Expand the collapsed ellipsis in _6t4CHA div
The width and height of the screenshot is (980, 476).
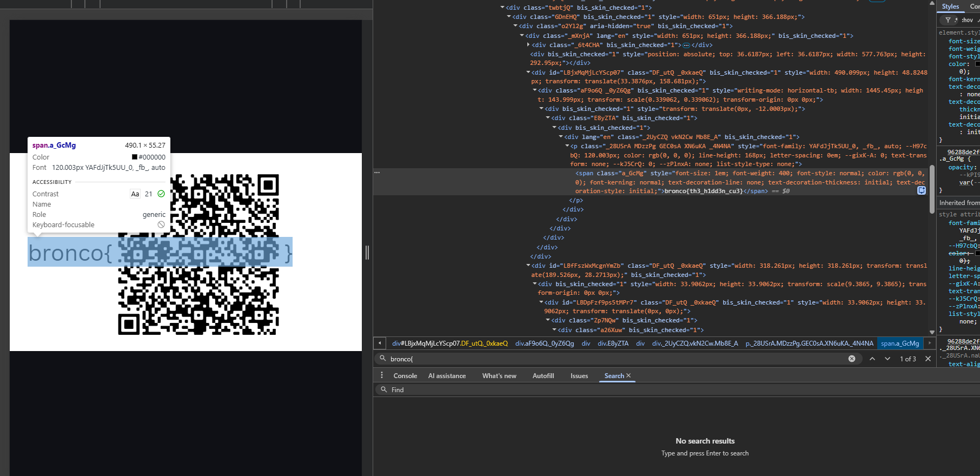tap(686, 45)
